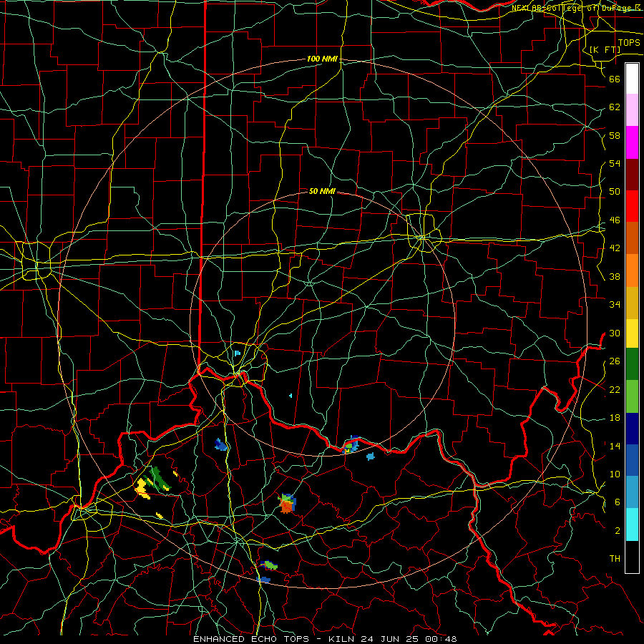644x644 pixels.
Task: Click the '[K FT]' units label
Action: [605, 49]
